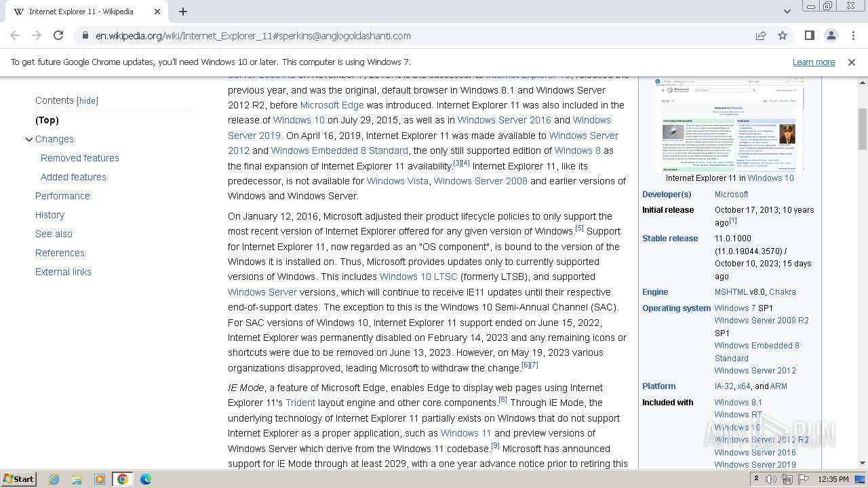This screenshot has width=868, height=488.
Task: Open the network tray icon
Action: point(787,479)
